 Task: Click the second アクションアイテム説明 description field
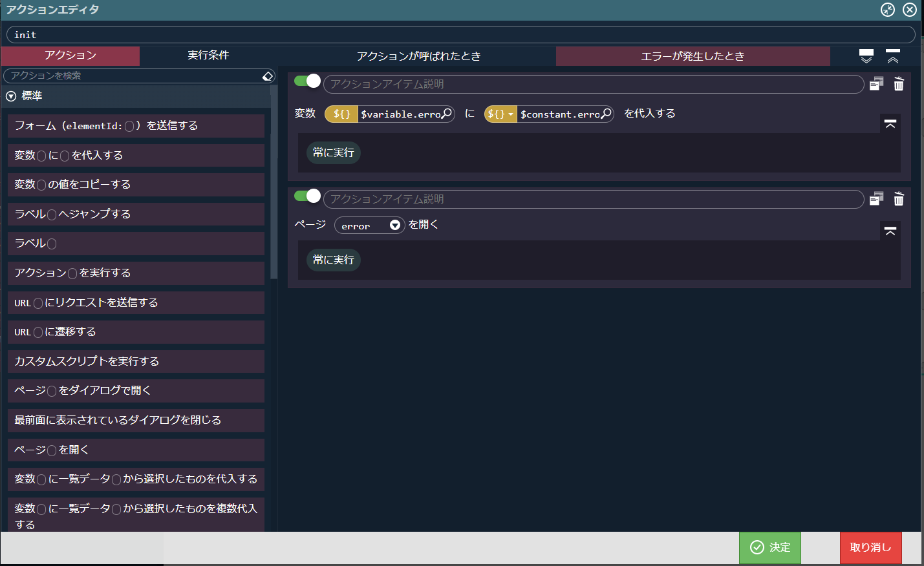tap(594, 199)
